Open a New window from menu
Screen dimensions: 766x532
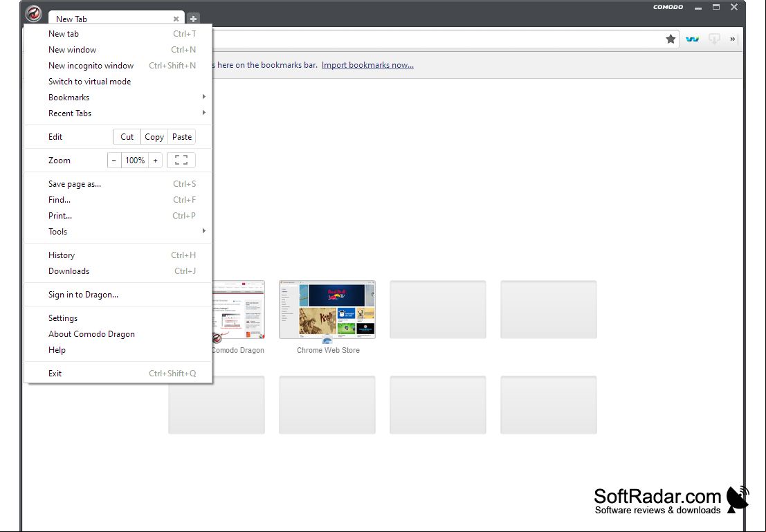tap(118, 50)
